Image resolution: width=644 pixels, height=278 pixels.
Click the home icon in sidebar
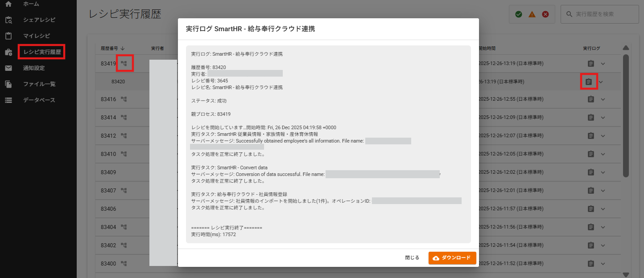pyautogui.click(x=8, y=4)
